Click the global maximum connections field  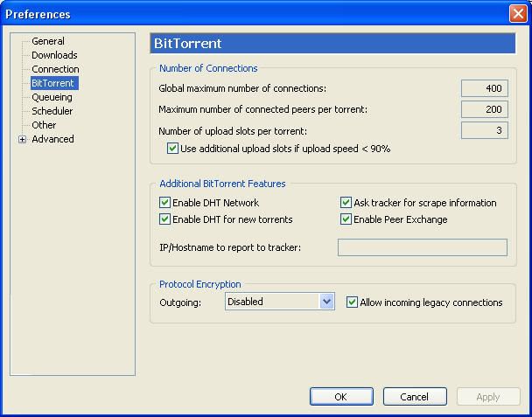pyautogui.click(x=484, y=88)
